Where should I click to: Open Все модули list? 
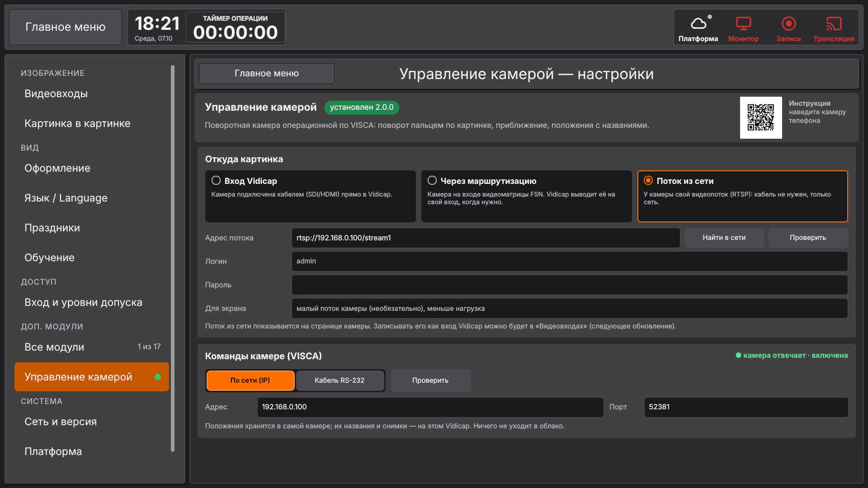pos(91,347)
